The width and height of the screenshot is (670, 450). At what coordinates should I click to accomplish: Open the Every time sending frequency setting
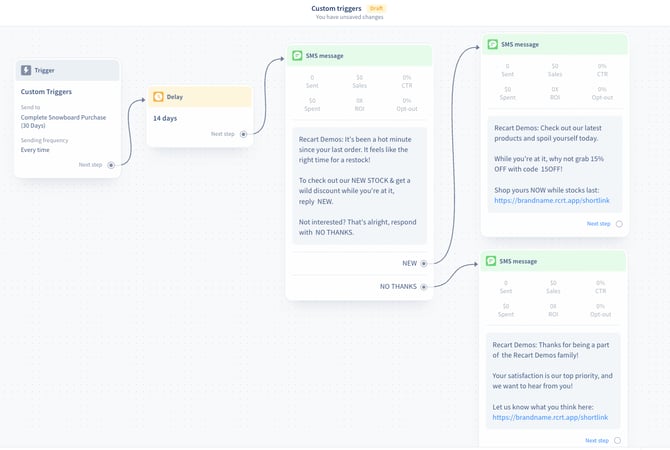(x=37, y=150)
